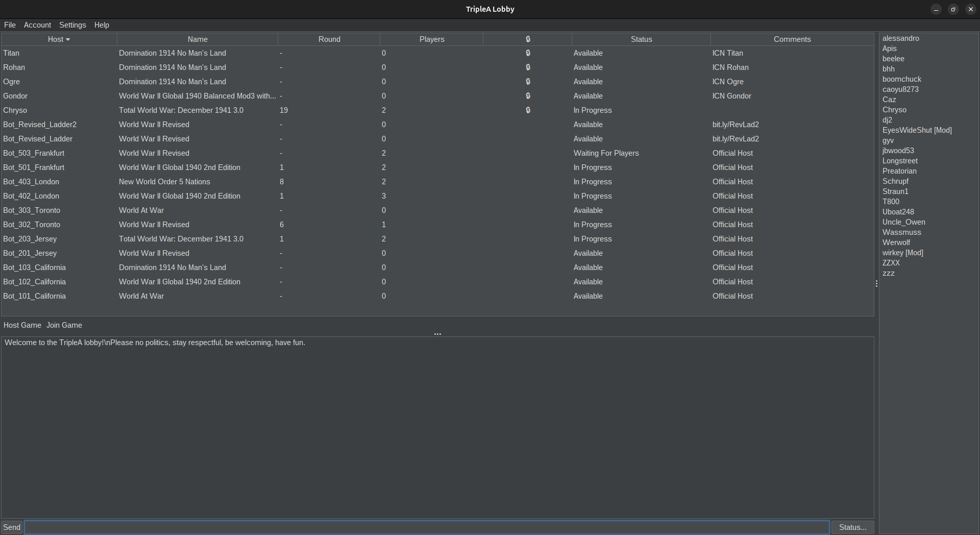Select the Gondor host row
The height and width of the screenshot is (535, 980).
click(x=437, y=96)
